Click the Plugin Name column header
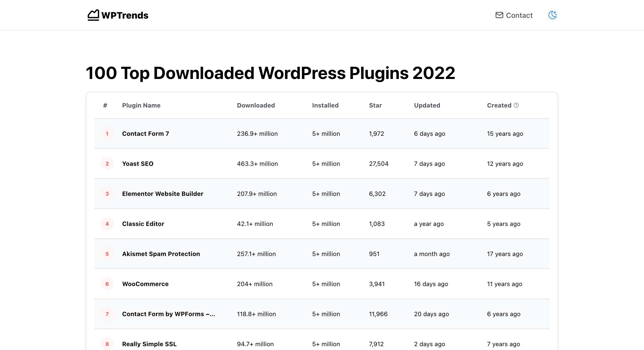The width and height of the screenshot is (644, 350). (x=141, y=105)
